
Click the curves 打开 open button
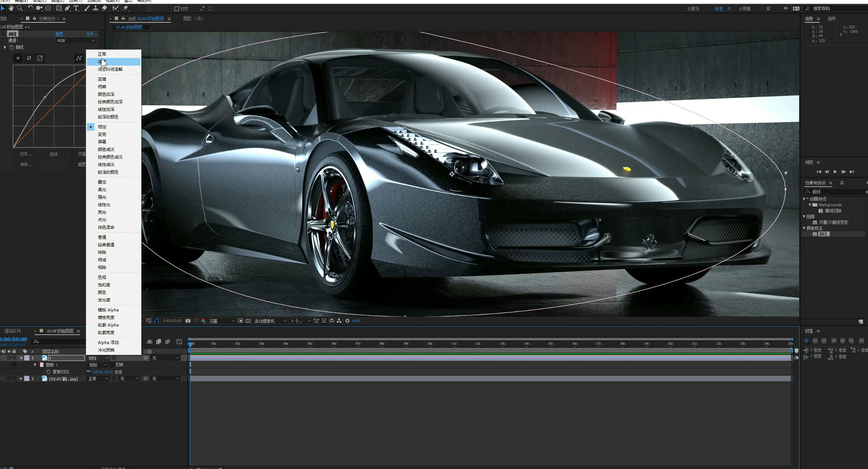26,154
